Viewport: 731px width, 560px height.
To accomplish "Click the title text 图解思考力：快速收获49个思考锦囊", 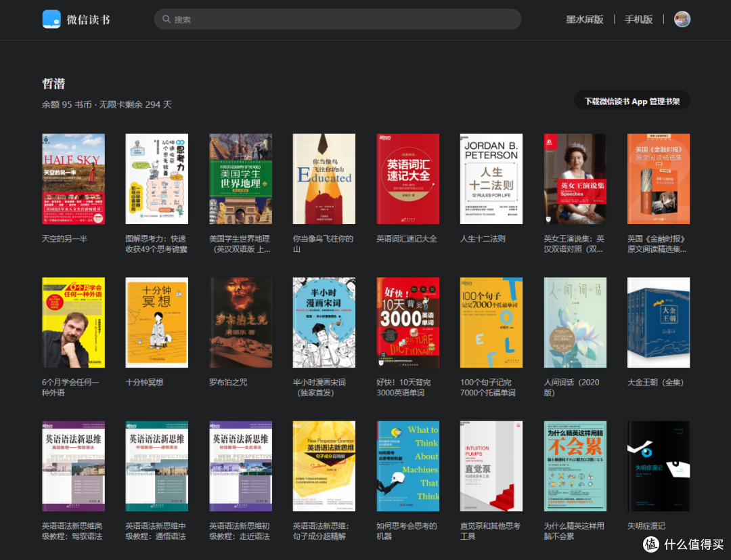I will click(x=156, y=244).
